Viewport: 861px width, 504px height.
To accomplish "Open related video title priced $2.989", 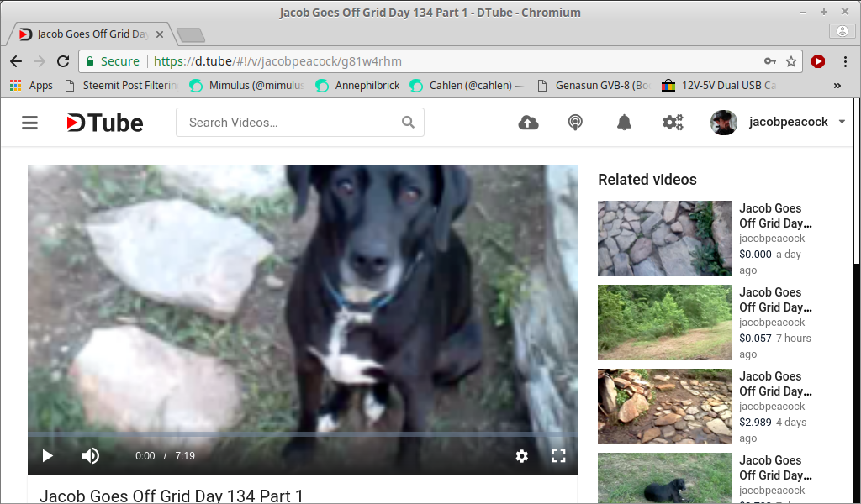I will pos(774,383).
